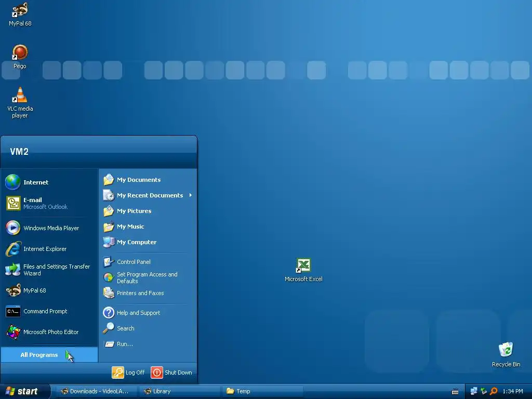Expand My Recent Documents submenu arrow
The image size is (532, 399).
tap(191, 195)
